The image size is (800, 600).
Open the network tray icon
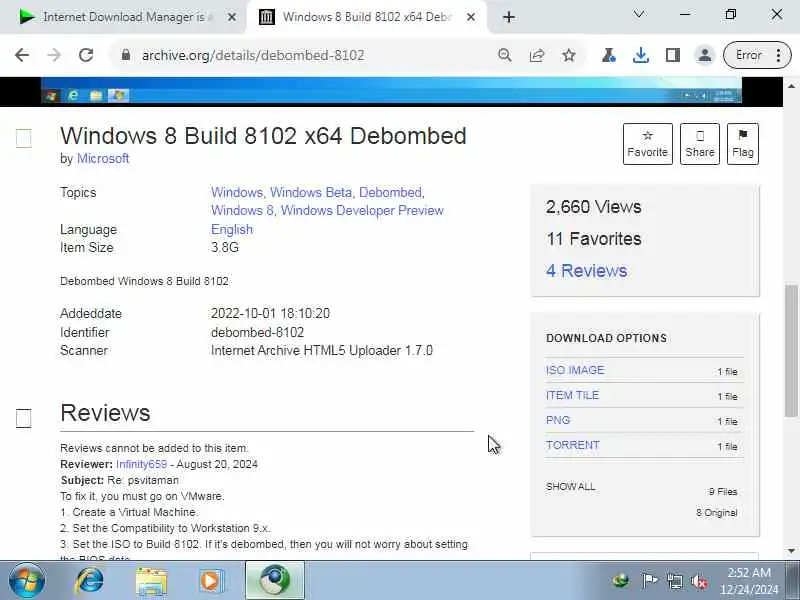click(x=674, y=581)
